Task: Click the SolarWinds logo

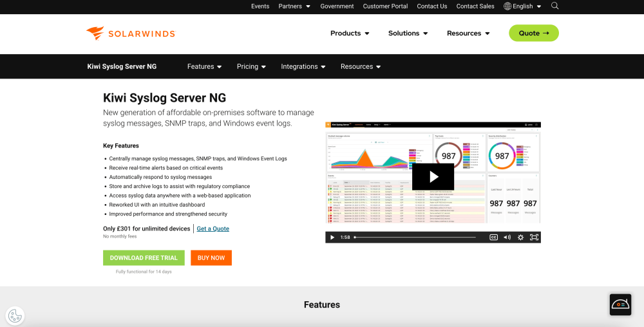Action: 131,33
